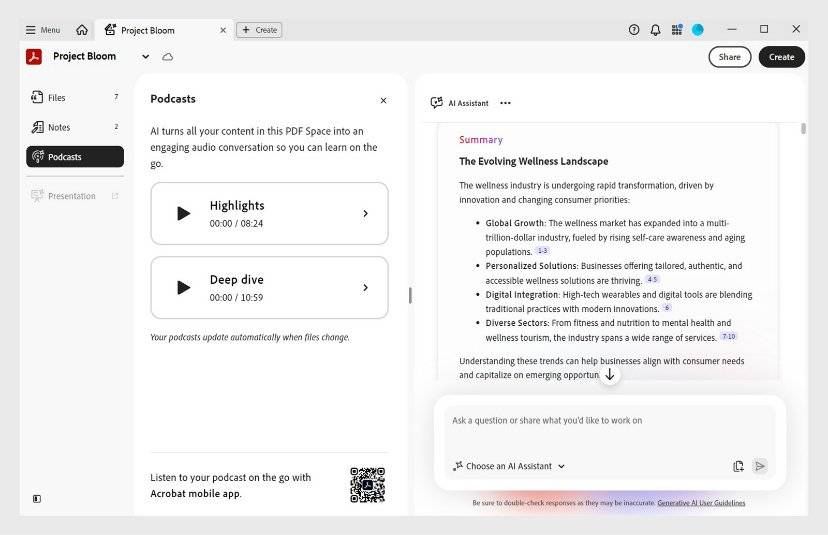Open the notifications bell

tap(656, 30)
